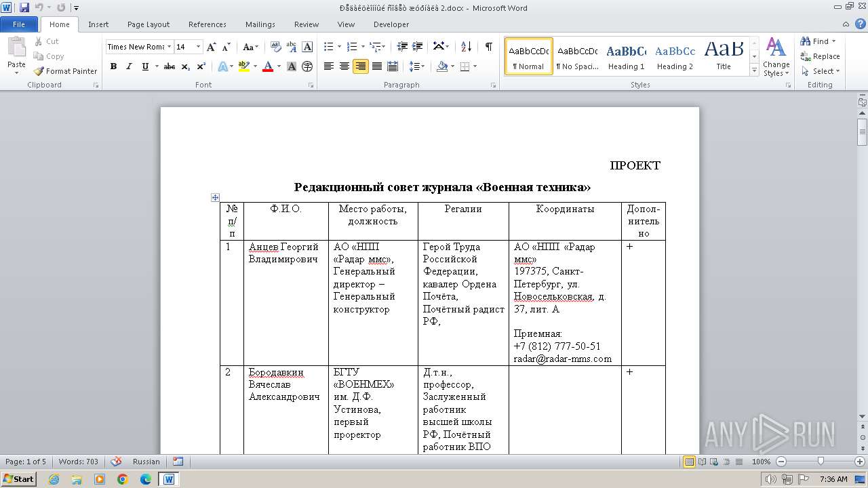Toggle Subscript formatting
The height and width of the screenshot is (488, 868).
pos(186,66)
